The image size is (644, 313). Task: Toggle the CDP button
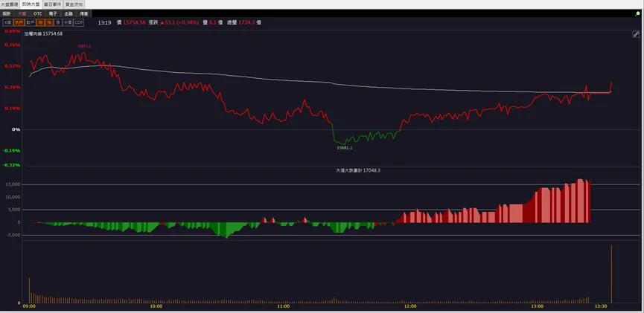pos(79,22)
